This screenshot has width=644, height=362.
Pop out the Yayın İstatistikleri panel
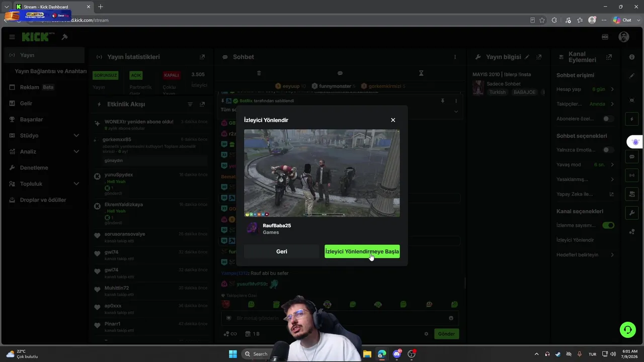pyautogui.click(x=202, y=57)
